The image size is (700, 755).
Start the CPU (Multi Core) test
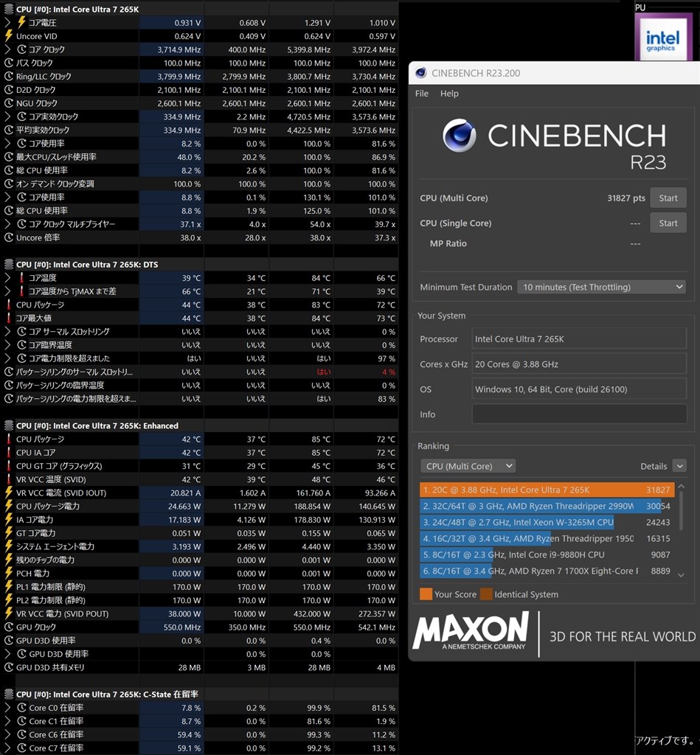click(668, 198)
